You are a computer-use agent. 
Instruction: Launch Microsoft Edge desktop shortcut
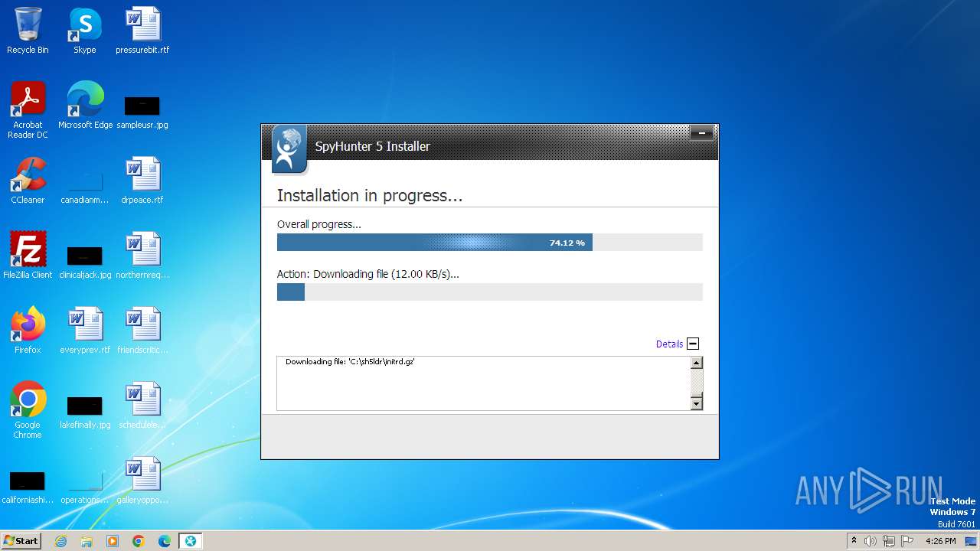[x=85, y=106]
